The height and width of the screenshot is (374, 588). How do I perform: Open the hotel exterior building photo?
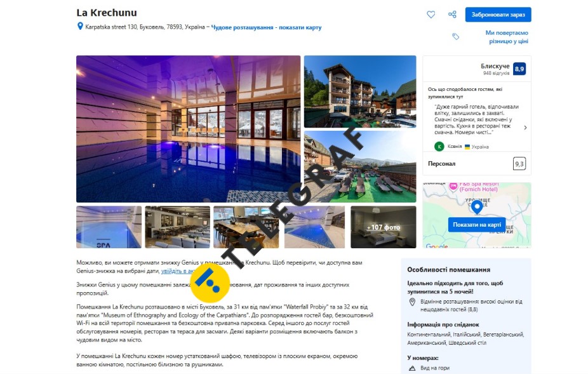360,92
